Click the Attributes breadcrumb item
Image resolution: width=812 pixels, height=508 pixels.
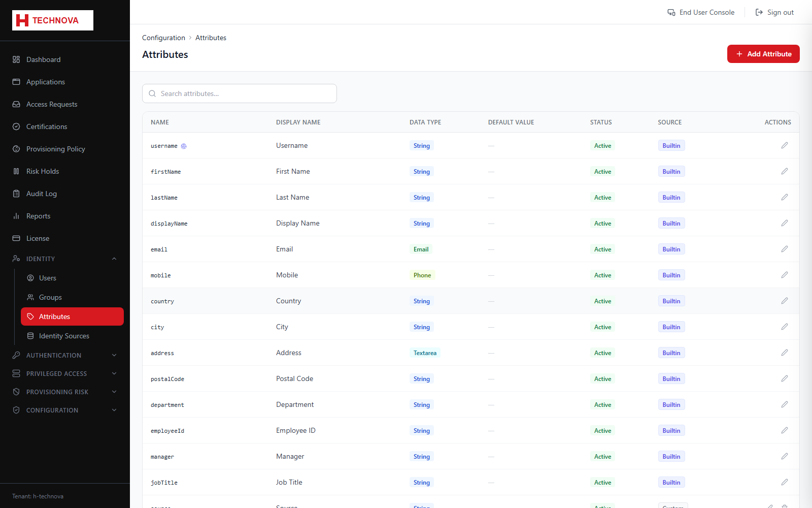click(211, 38)
